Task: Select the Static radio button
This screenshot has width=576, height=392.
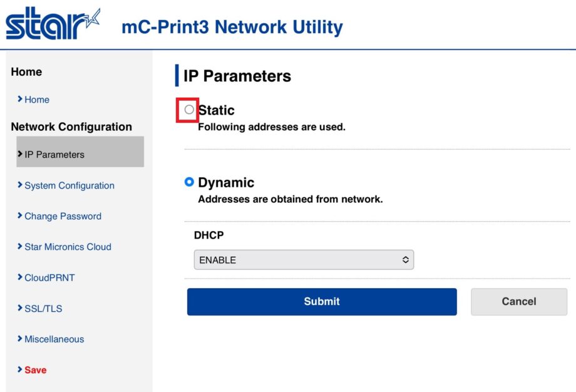Action: click(x=189, y=110)
